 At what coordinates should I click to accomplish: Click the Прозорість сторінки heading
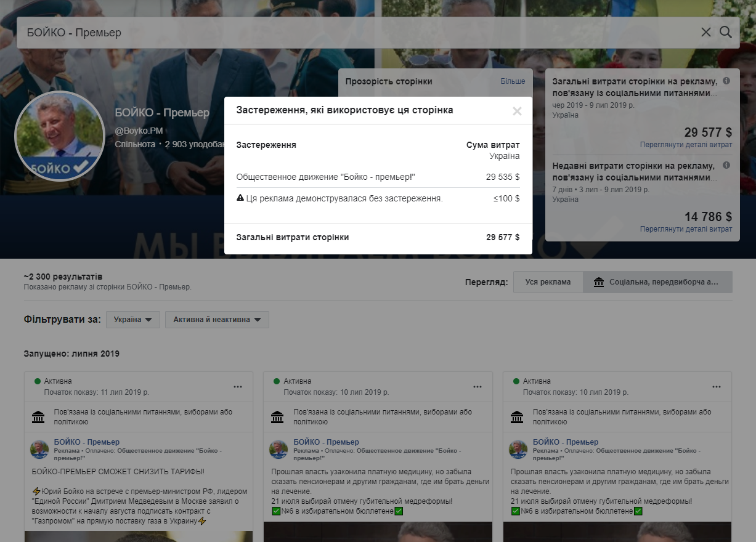(x=389, y=81)
